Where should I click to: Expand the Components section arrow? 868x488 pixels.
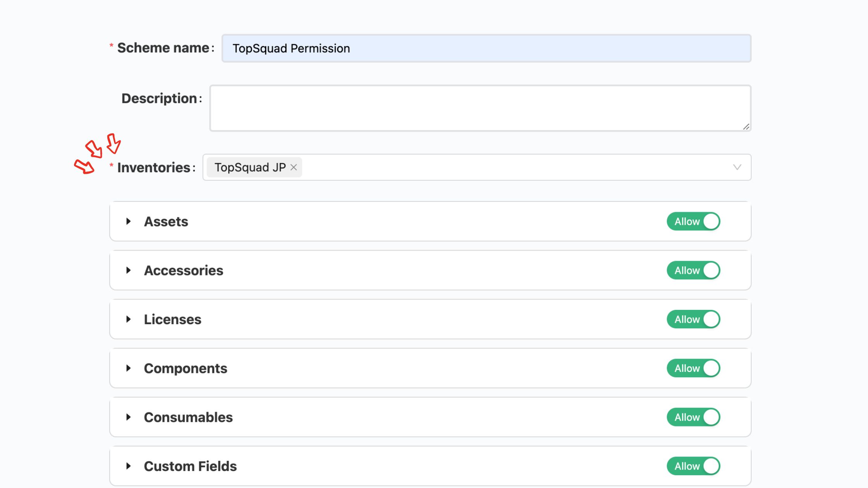pos(128,368)
